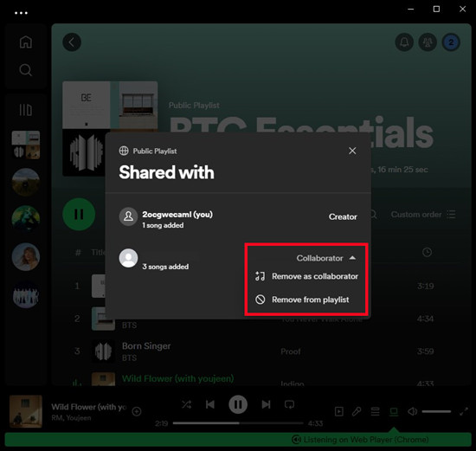Go to Home in the sidebar

point(25,42)
